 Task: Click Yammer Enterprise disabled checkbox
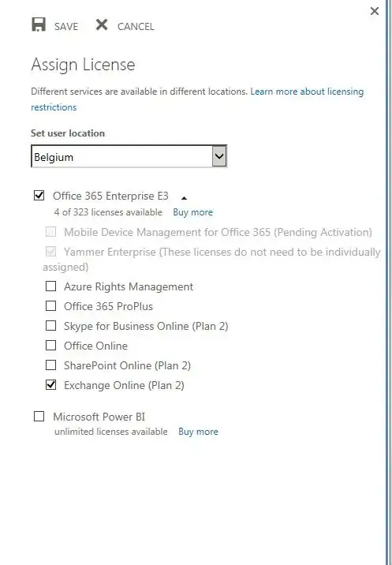50,251
